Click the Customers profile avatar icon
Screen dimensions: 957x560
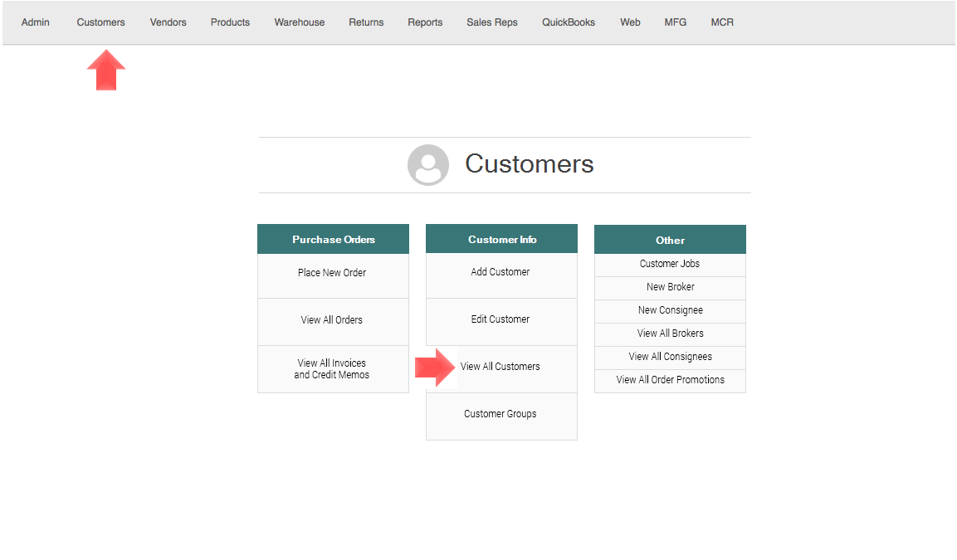(427, 164)
